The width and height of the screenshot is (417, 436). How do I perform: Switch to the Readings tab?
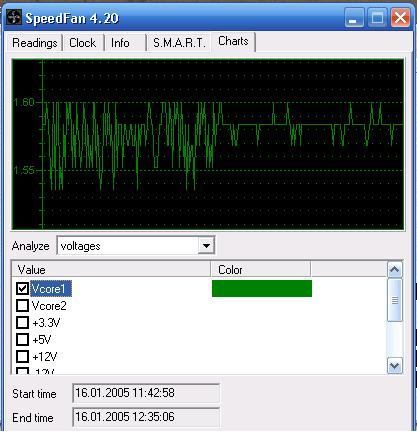(34, 43)
